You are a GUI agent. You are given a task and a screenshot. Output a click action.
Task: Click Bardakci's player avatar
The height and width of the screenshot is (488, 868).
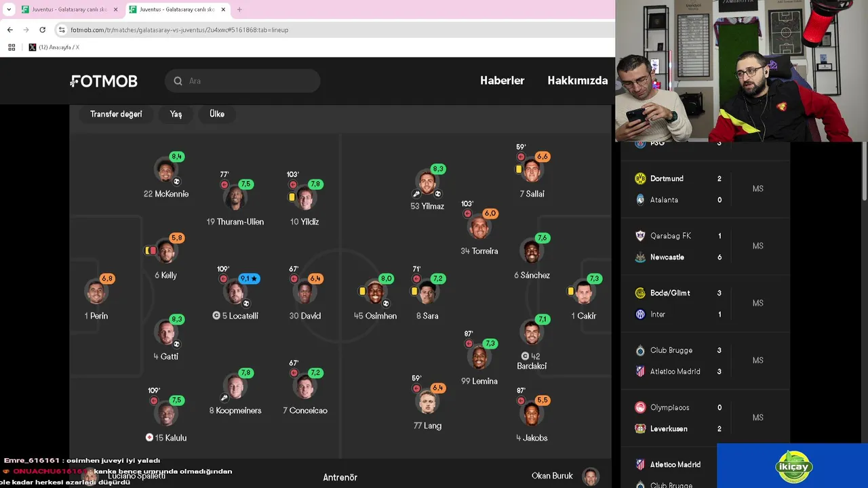click(x=532, y=333)
